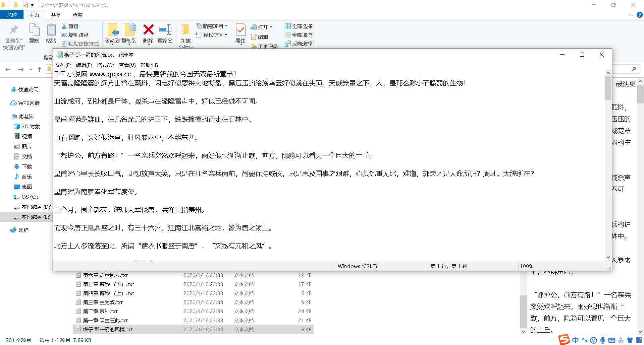
Task: Click the Rename (重命名) icon
Action: pyautogui.click(x=165, y=29)
